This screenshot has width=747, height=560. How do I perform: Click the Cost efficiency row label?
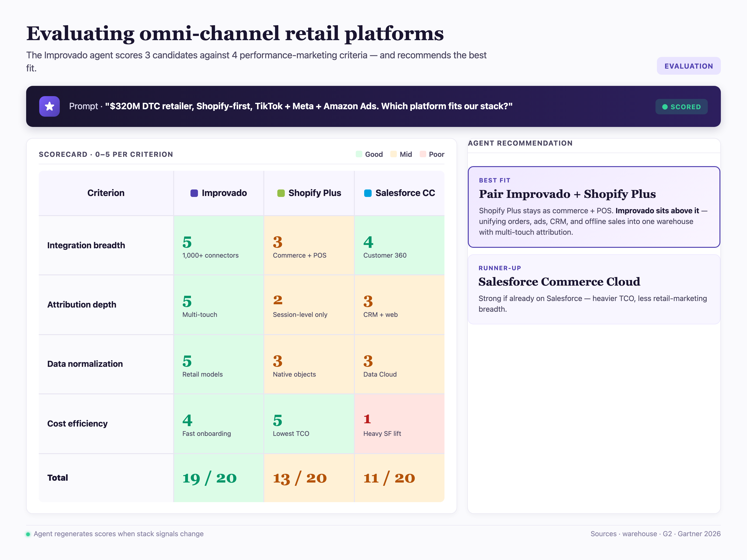[77, 424]
